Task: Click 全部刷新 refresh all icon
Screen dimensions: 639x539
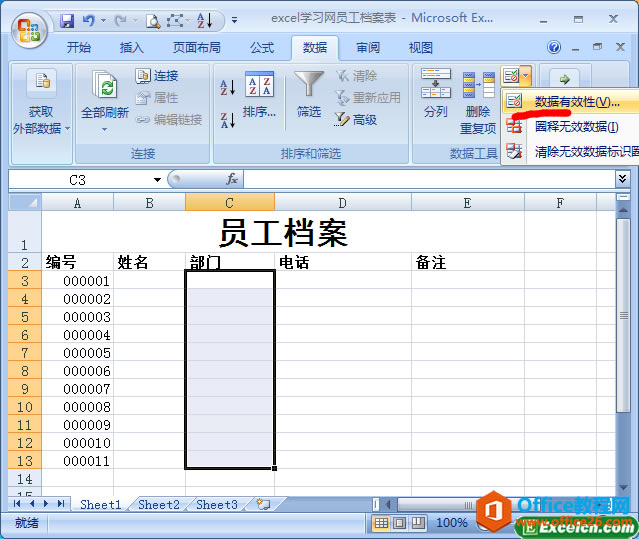Action: coord(105,86)
